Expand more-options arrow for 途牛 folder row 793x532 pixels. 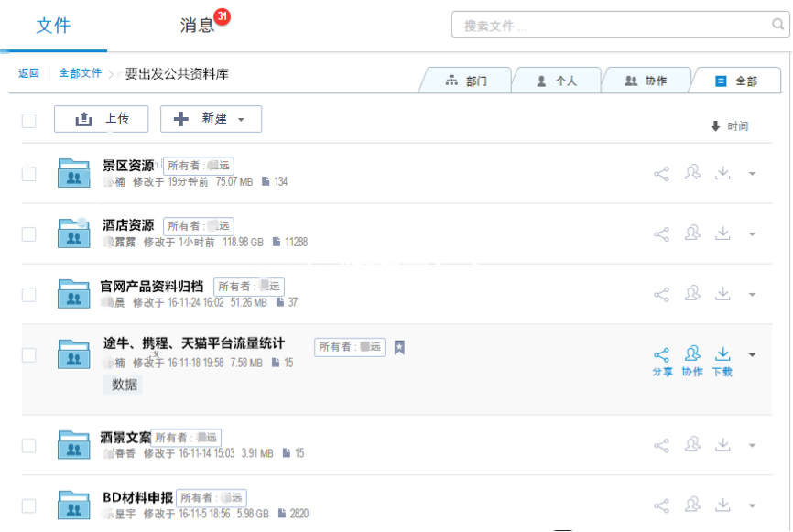click(752, 355)
